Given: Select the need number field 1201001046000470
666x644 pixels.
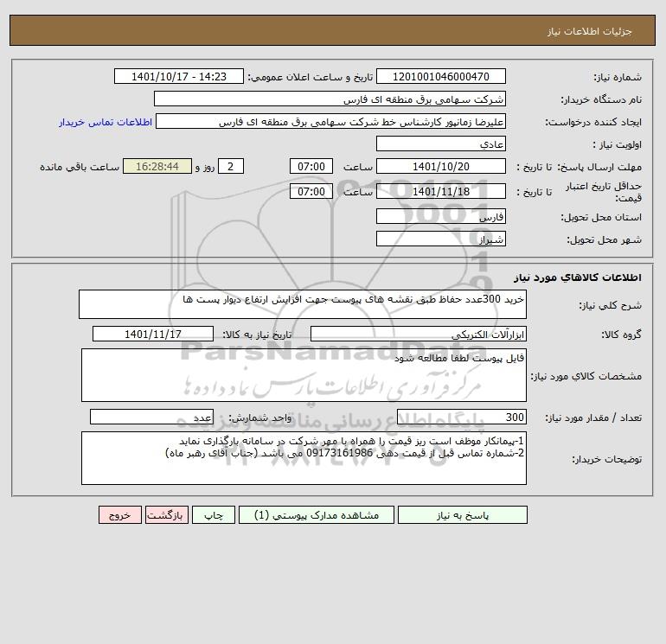Looking at the screenshot, I should [x=441, y=76].
